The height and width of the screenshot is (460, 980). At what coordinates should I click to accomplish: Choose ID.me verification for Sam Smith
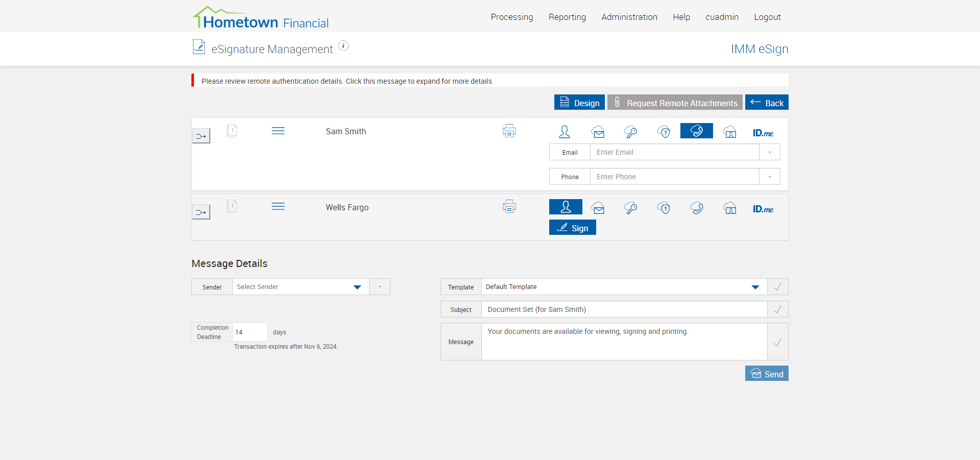tap(763, 133)
